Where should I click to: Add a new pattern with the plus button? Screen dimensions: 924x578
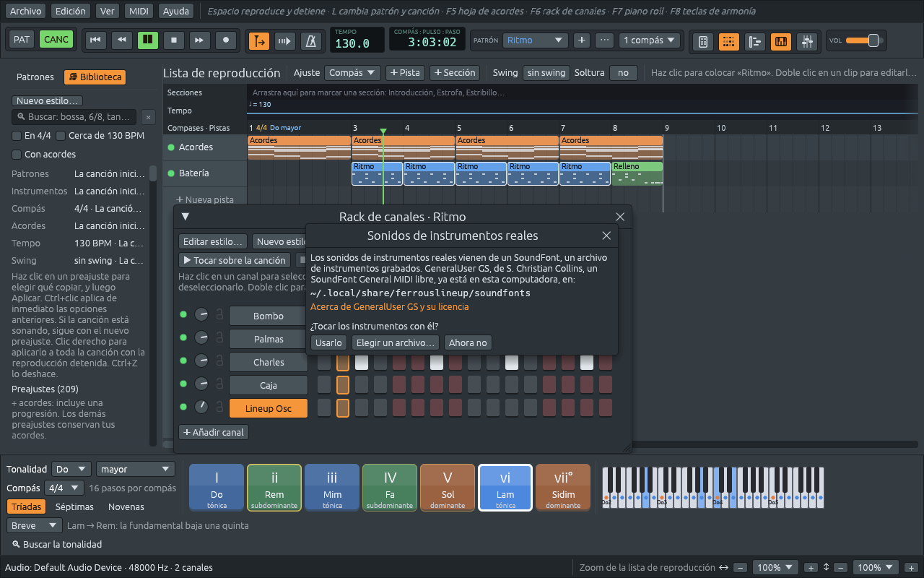pos(582,40)
